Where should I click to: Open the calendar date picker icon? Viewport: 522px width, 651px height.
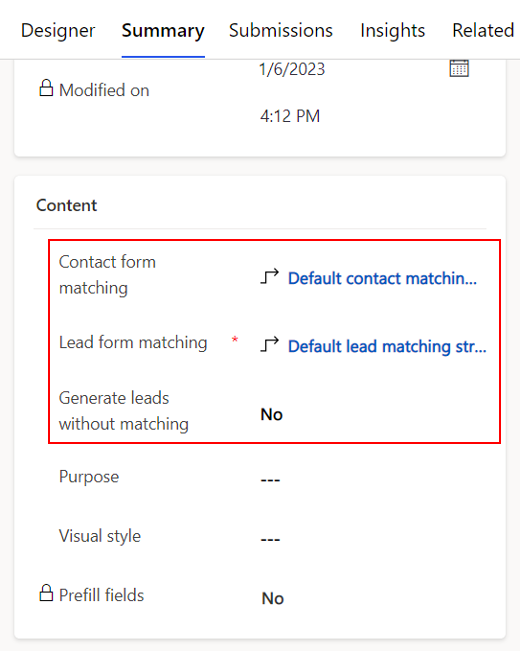(x=459, y=69)
